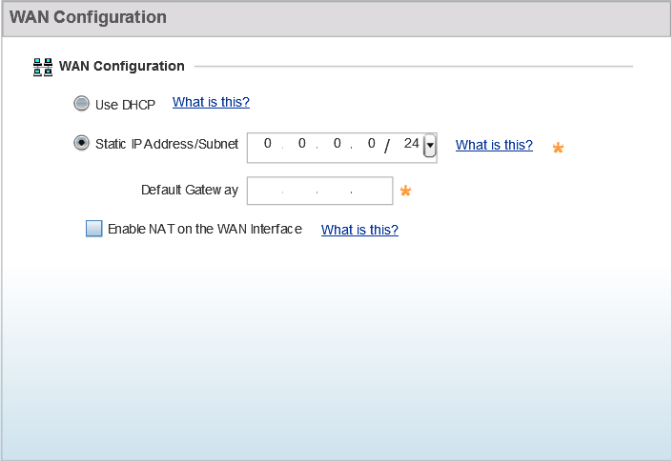Select the Static IP Address/Subnet radio button
Image resolution: width=671 pixels, height=461 pixels.
81,143
